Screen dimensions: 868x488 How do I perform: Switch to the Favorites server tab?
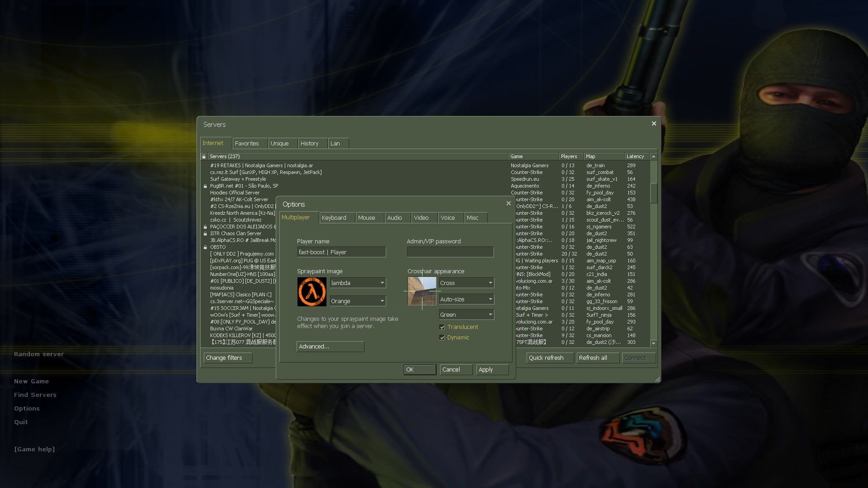249,143
